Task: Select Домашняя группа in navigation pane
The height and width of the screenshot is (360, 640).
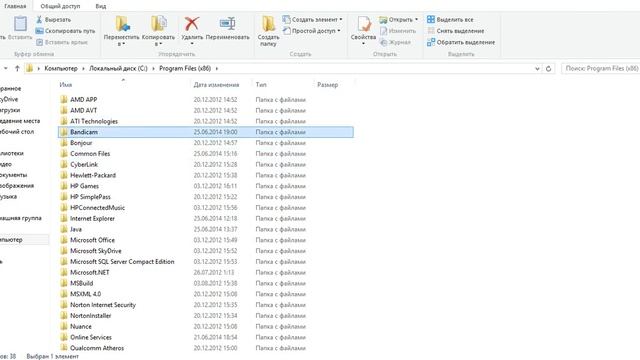Action: (x=20, y=218)
